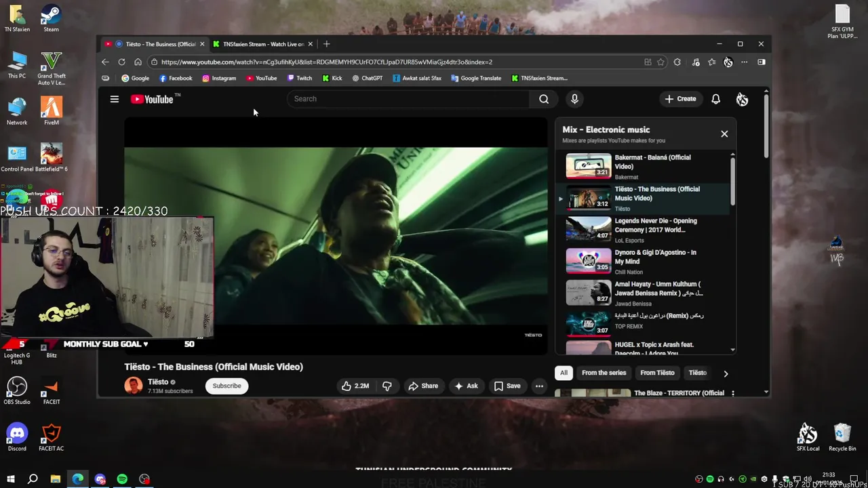The width and height of the screenshot is (868, 488).
Task: Select the From the series chip
Action: coord(604,373)
